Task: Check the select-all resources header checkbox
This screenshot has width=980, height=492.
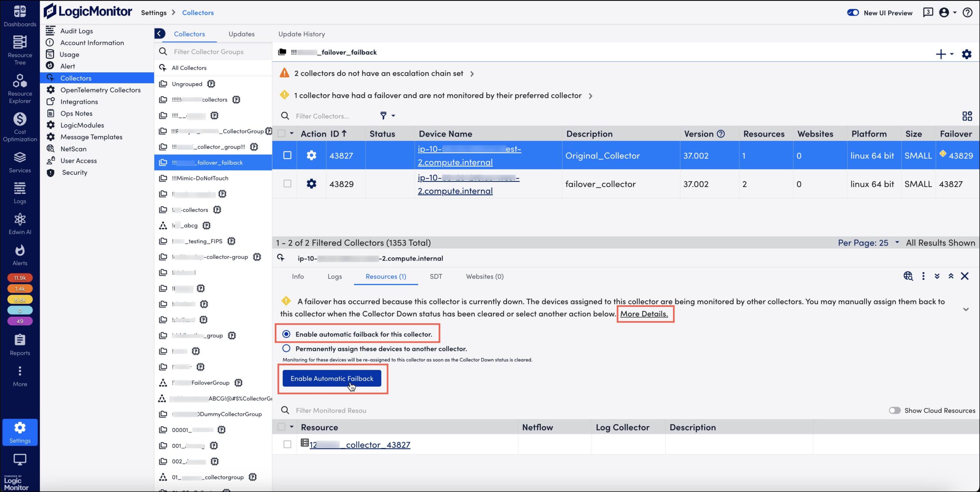Action: [x=281, y=427]
